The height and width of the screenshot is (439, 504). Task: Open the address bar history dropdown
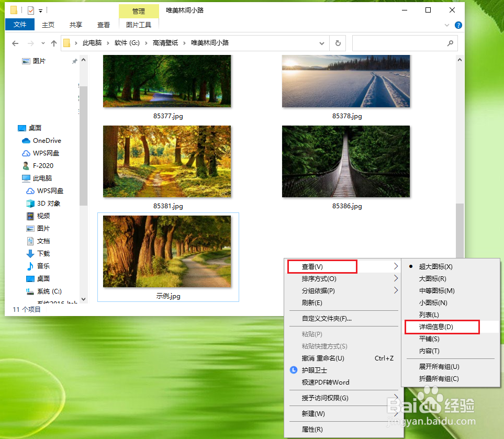coord(322,43)
